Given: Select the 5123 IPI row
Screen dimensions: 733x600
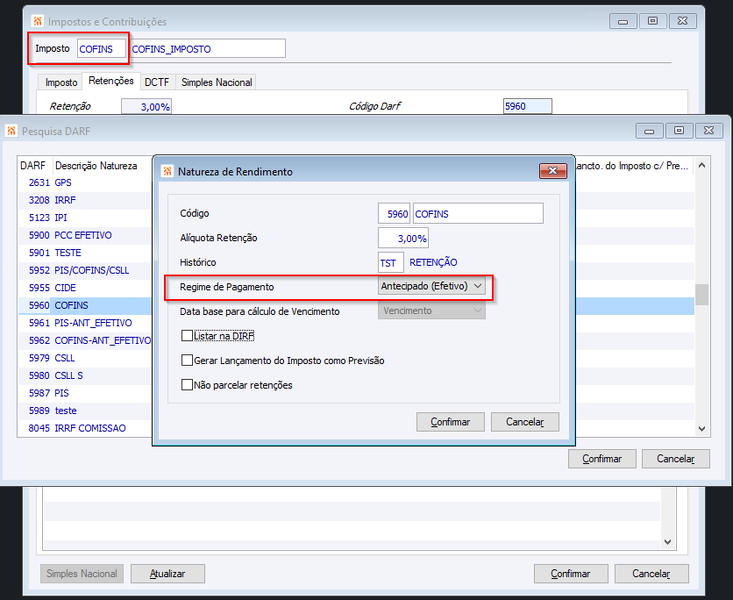Looking at the screenshot, I should (85, 217).
